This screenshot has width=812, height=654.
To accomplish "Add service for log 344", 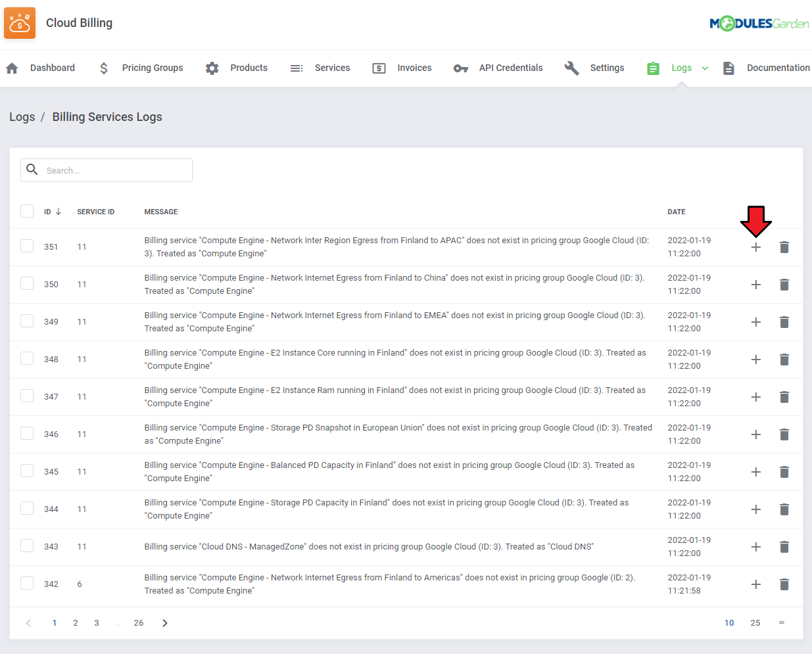I will [756, 509].
